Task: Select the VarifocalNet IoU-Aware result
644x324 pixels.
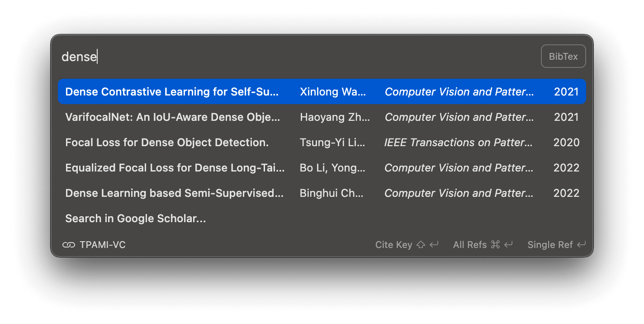Action: 173,117
